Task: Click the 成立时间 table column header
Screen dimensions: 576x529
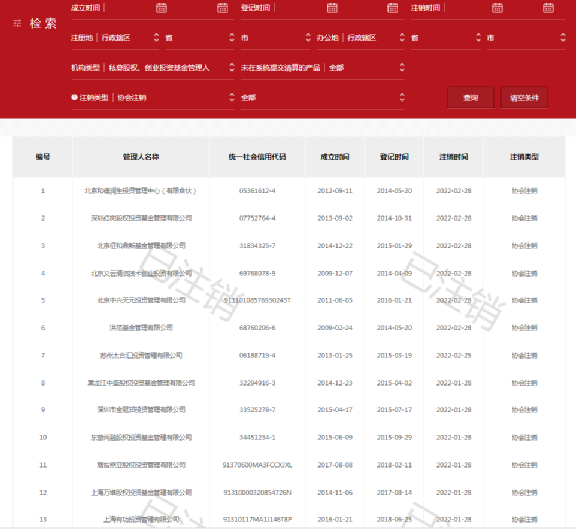Action: pos(335,157)
